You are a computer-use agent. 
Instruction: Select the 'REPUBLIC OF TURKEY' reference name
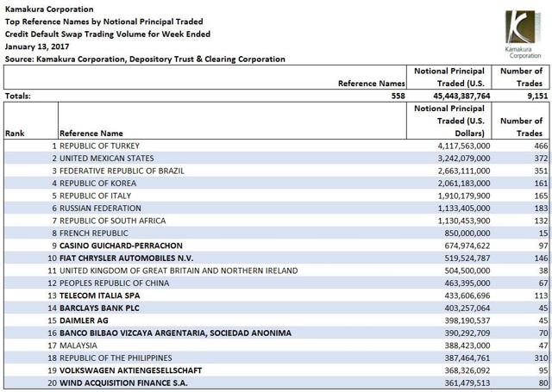[100, 146]
